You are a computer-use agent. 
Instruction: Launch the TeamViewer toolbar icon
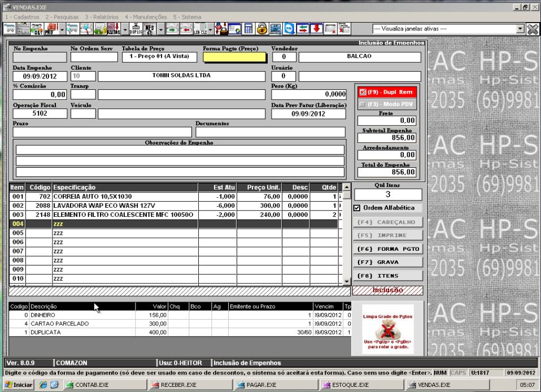pos(289,29)
